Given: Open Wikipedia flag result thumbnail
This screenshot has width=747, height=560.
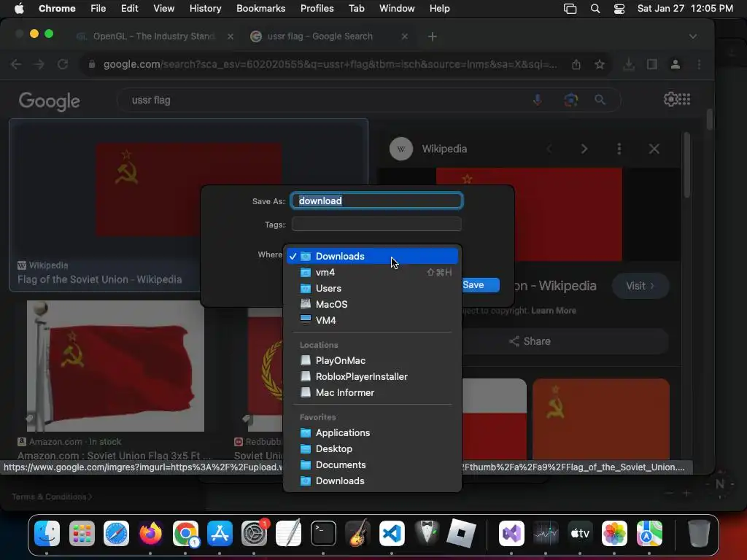Looking at the screenshot, I should (189, 190).
